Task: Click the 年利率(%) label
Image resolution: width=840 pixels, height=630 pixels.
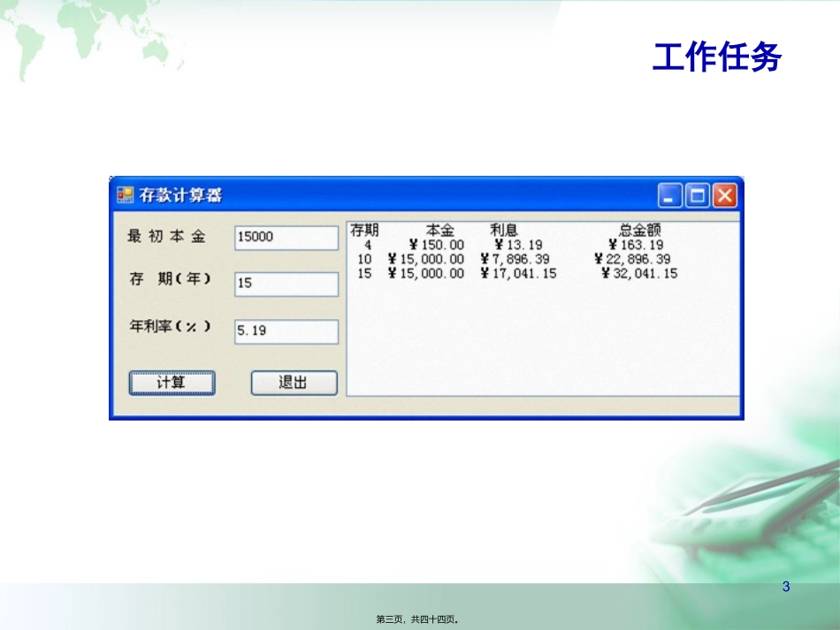Action: 170,326
